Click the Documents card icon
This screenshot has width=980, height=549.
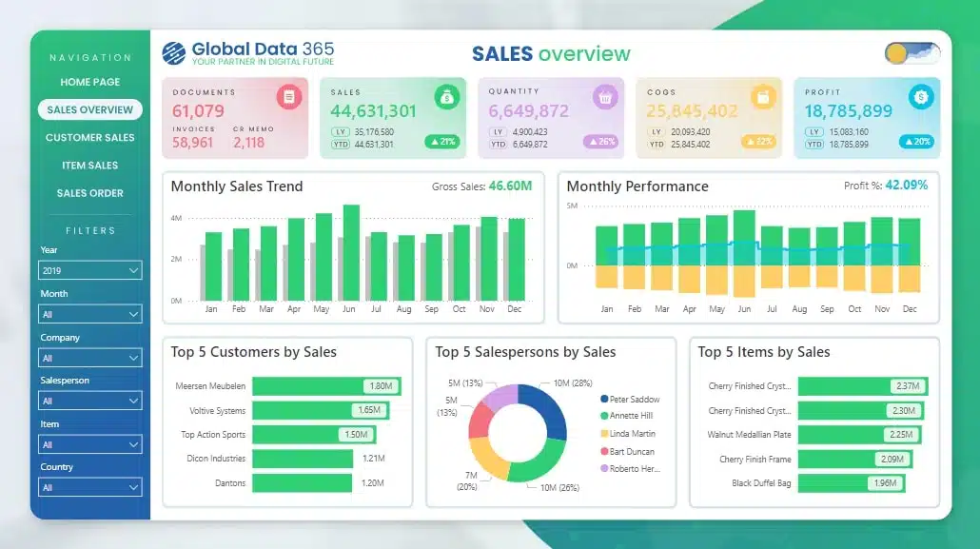(289, 97)
